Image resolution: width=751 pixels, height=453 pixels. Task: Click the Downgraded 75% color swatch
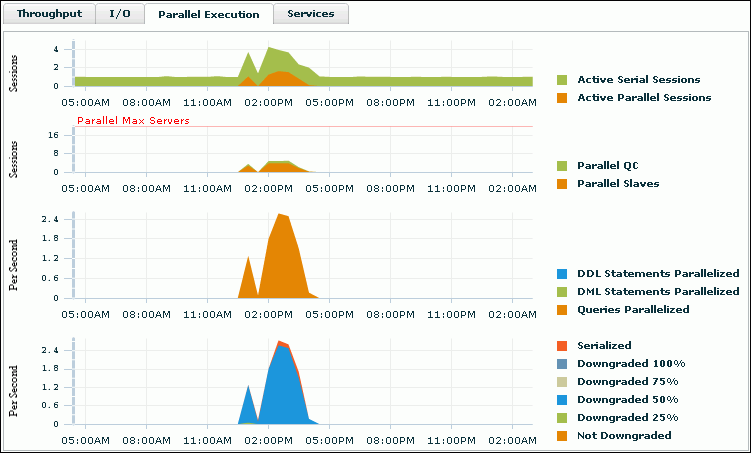click(x=562, y=381)
